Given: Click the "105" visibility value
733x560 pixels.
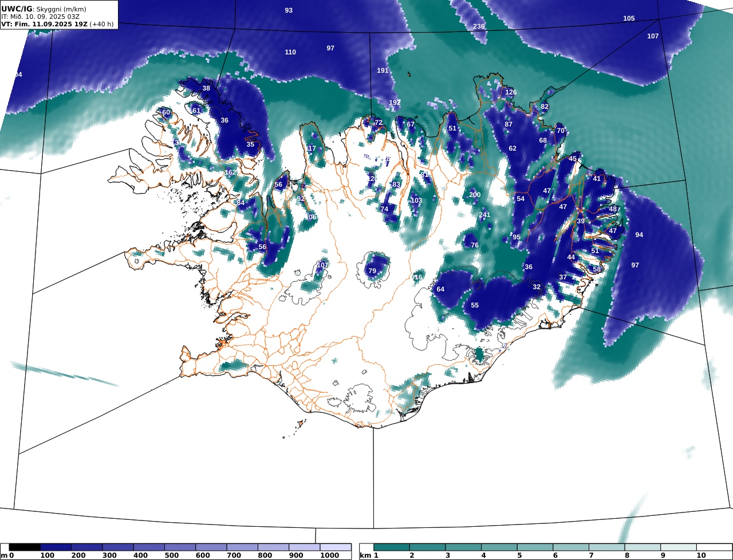Looking at the screenshot, I should (629, 18).
